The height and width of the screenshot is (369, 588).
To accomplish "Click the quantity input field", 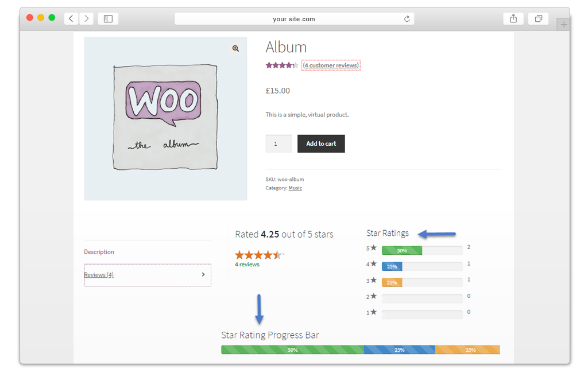I will [278, 143].
